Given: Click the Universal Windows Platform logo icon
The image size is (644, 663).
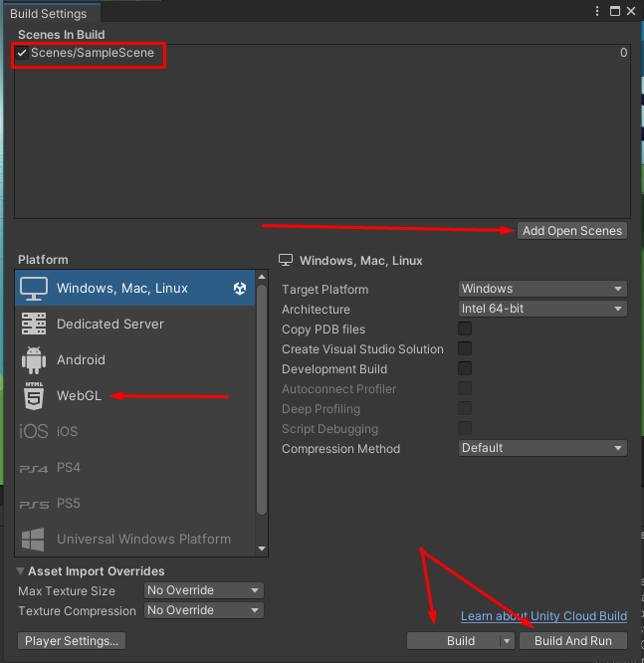Looking at the screenshot, I should pos(34,540).
